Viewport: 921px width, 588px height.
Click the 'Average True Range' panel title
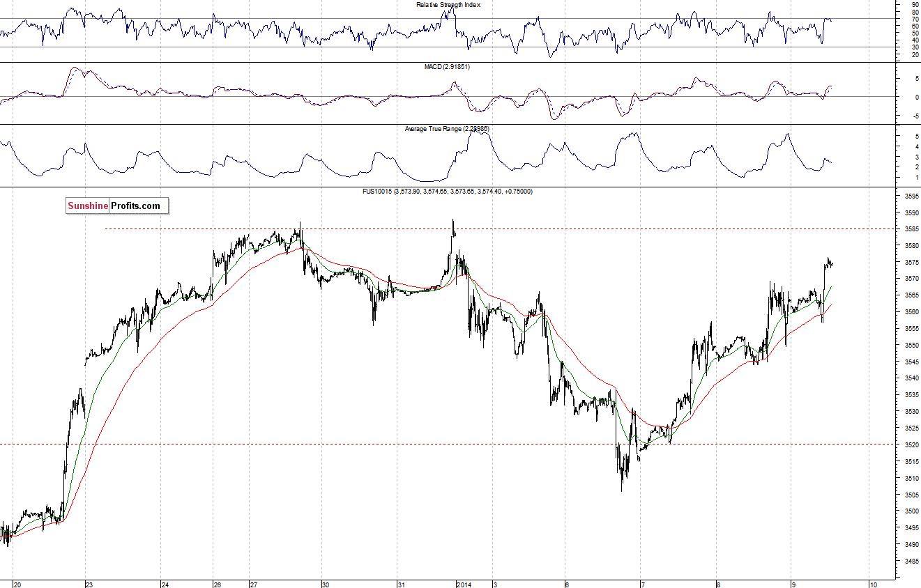448,129
